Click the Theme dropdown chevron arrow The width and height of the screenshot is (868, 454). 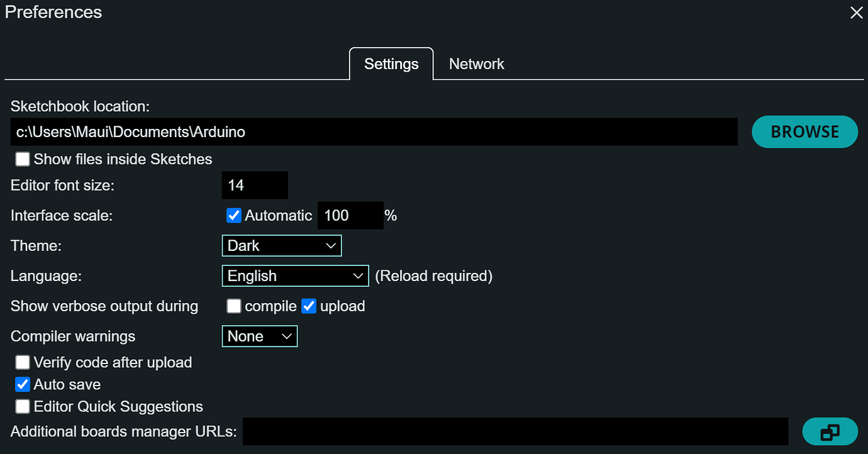pyautogui.click(x=331, y=246)
